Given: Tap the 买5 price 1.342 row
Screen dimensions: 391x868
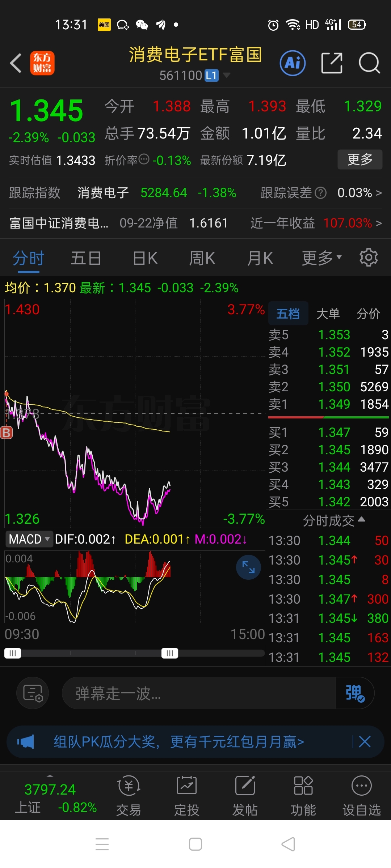Looking at the screenshot, I should pos(329,502).
